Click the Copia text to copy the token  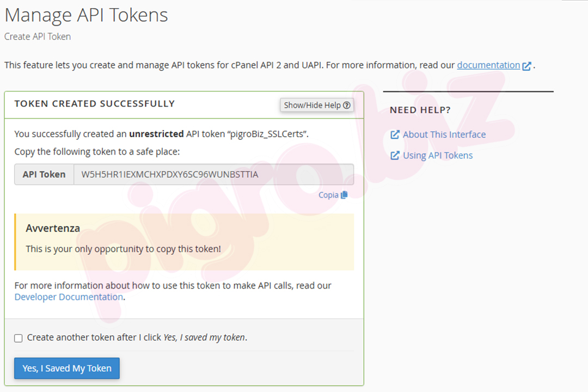click(328, 195)
